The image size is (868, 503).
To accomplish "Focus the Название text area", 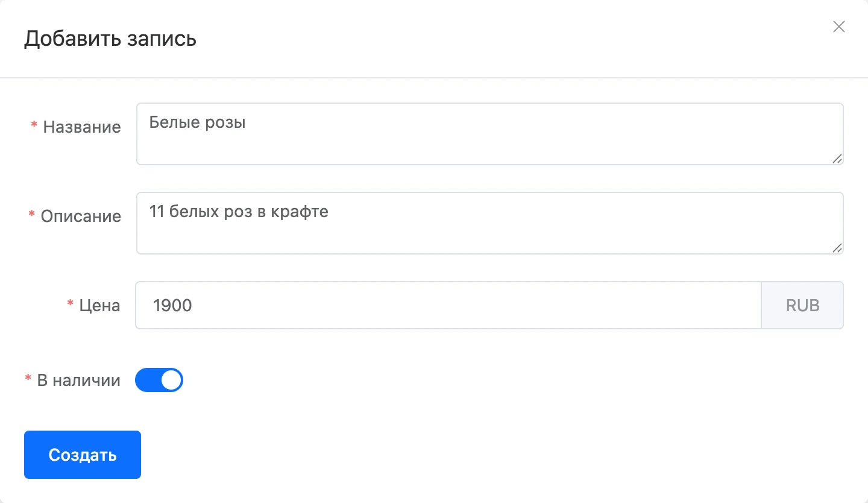I will (x=489, y=134).
